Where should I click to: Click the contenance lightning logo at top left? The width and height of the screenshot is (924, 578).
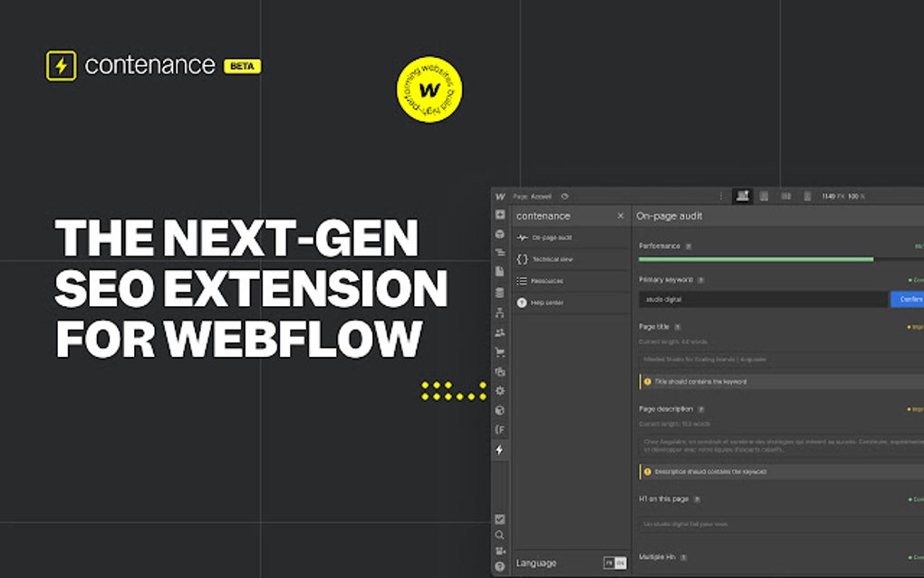point(62,65)
